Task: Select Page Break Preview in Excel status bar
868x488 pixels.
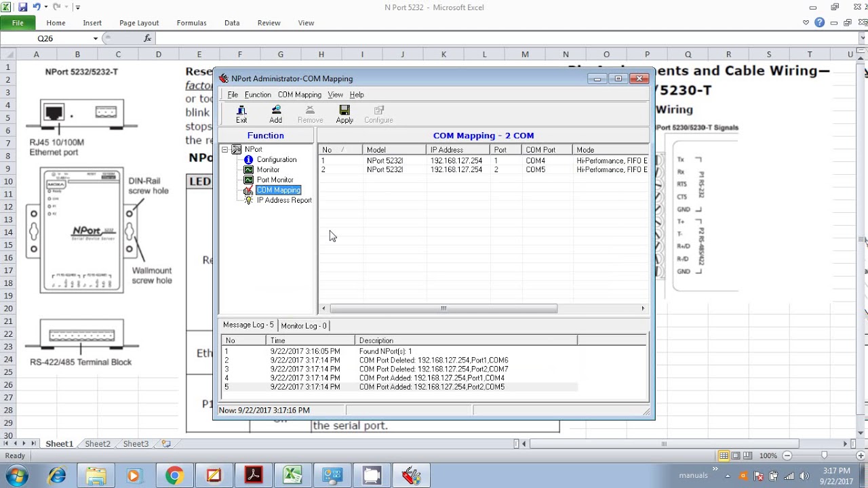Action: [x=748, y=455]
